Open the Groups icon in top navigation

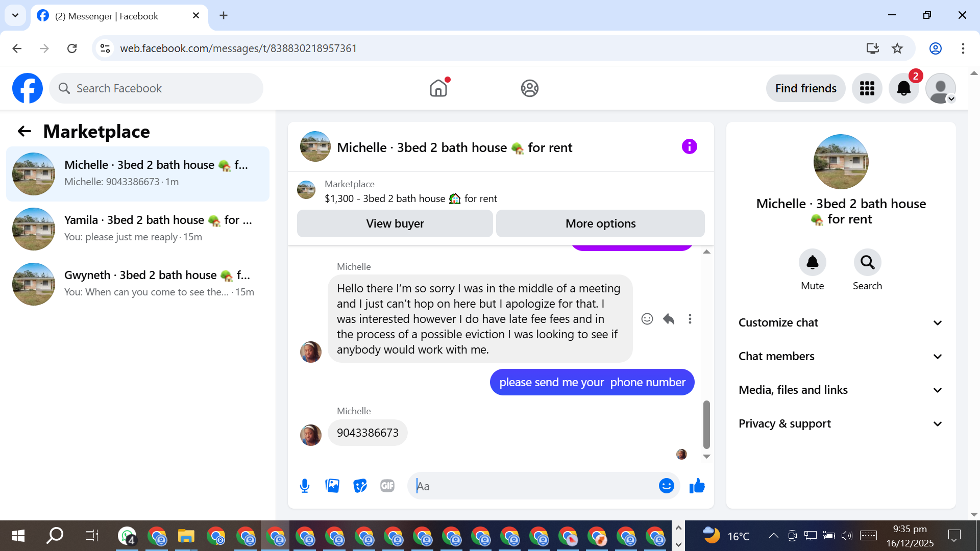[x=530, y=88]
